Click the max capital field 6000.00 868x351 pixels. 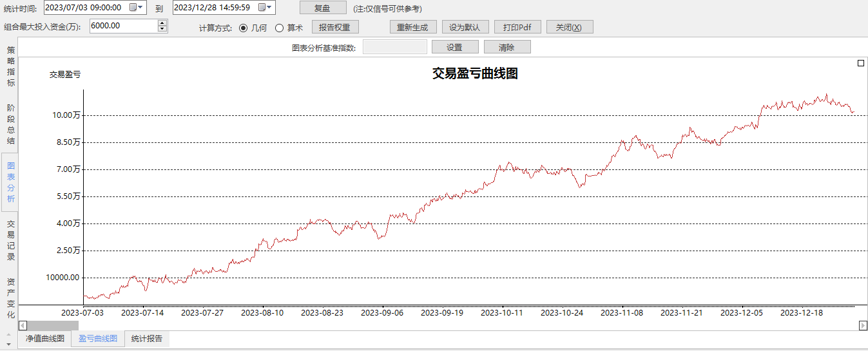(x=123, y=26)
